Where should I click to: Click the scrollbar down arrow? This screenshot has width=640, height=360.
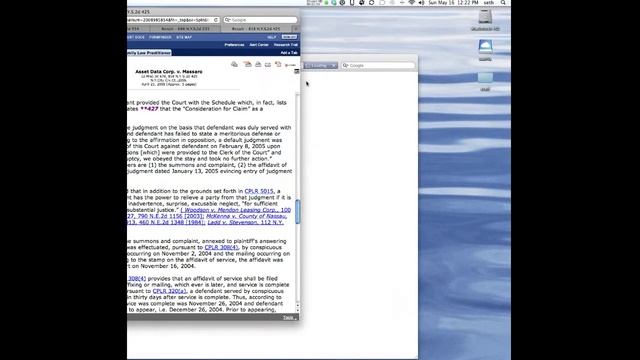(298, 310)
